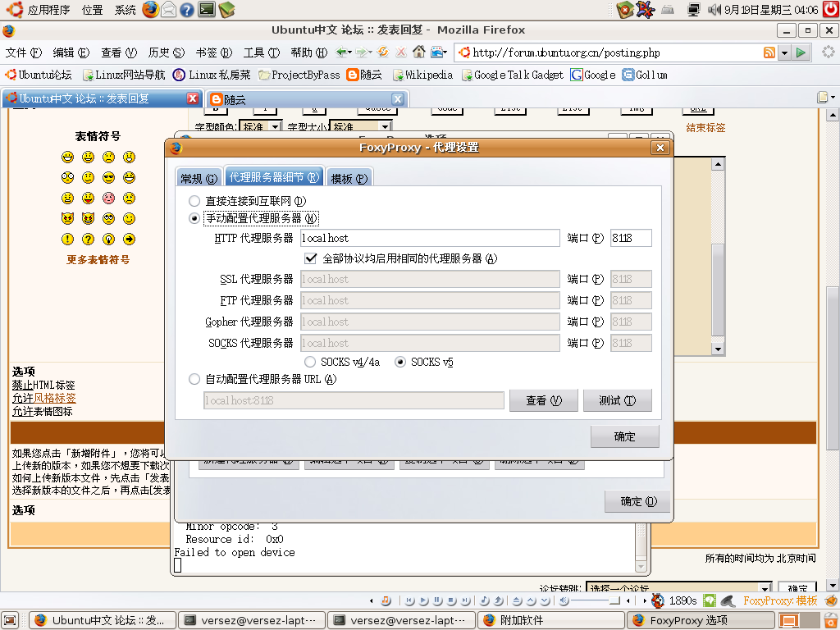Open the Wikipedia bookmark

tap(422, 75)
